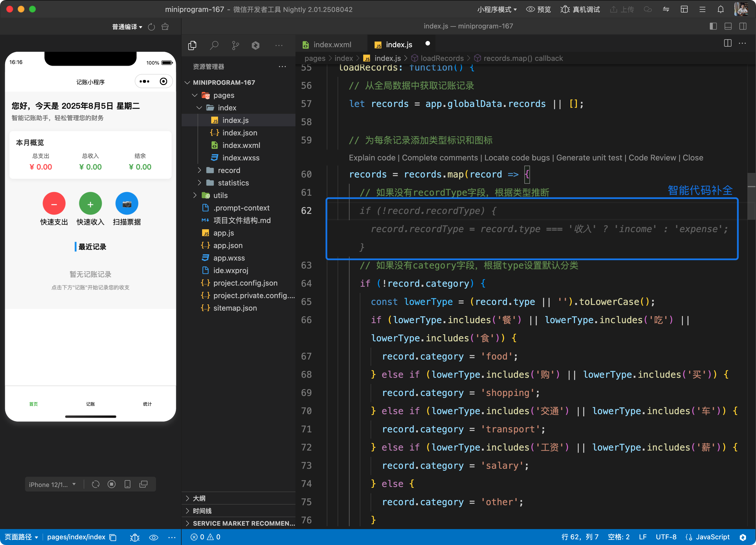Image resolution: width=756 pixels, height=545 pixels.
Task: Open app.json in the file tree
Action: tap(228, 245)
